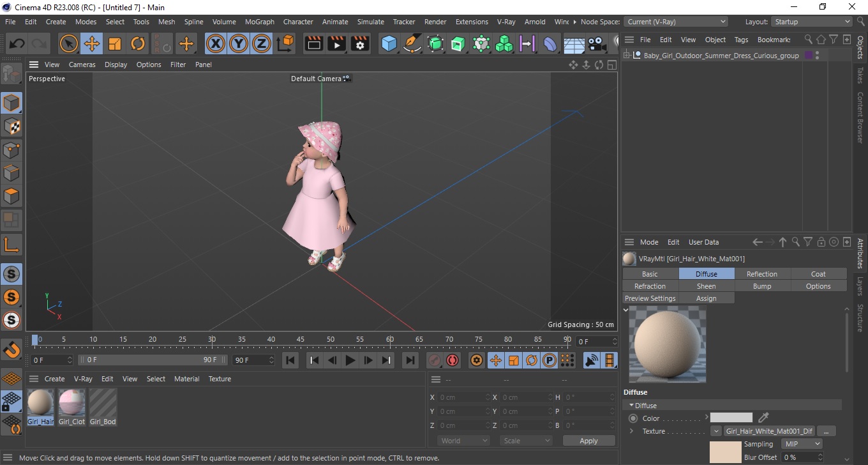Add a Cube primitive object

click(389, 43)
